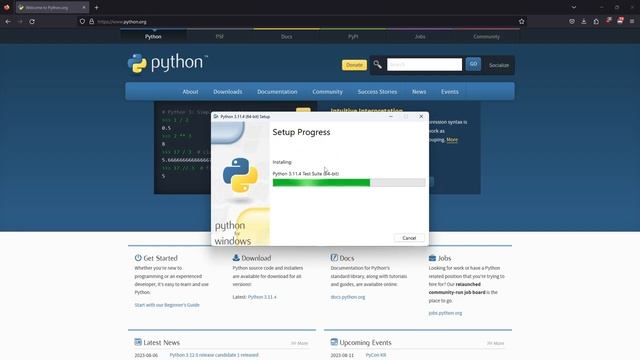Select the Jobs top navigation tab
This screenshot has width=640, height=360.
coord(420,36)
